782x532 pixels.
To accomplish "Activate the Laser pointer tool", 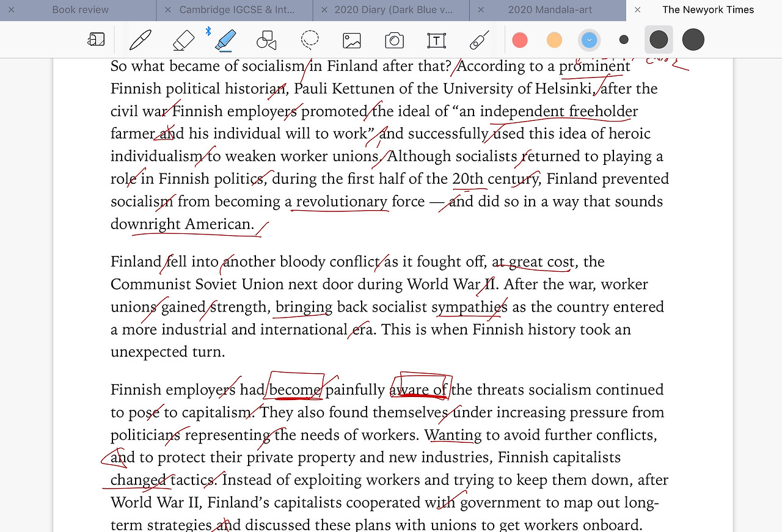I will 478,40.
